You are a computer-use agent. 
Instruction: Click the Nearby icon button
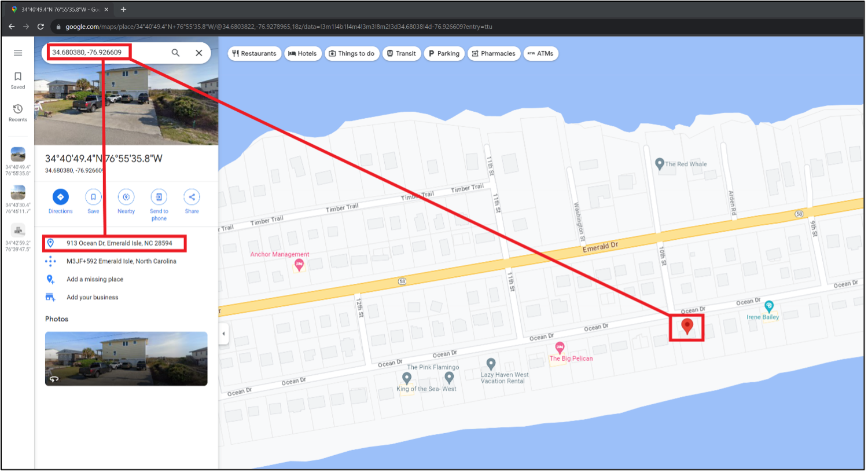[x=126, y=197]
